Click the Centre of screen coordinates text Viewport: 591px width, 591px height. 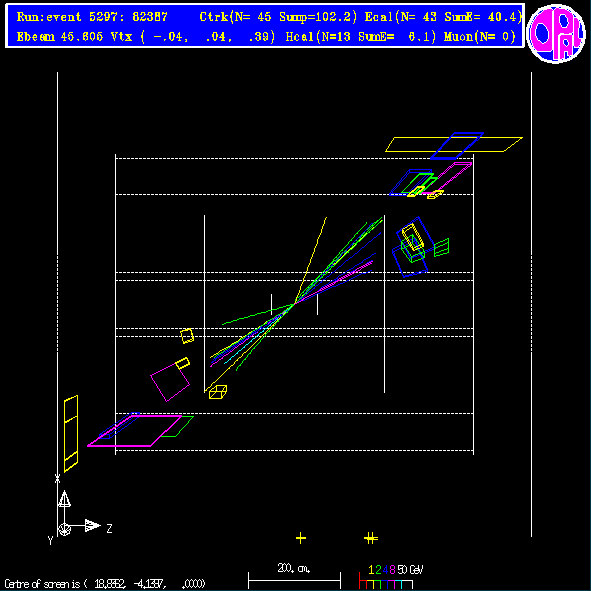click(x=105, y=584)
